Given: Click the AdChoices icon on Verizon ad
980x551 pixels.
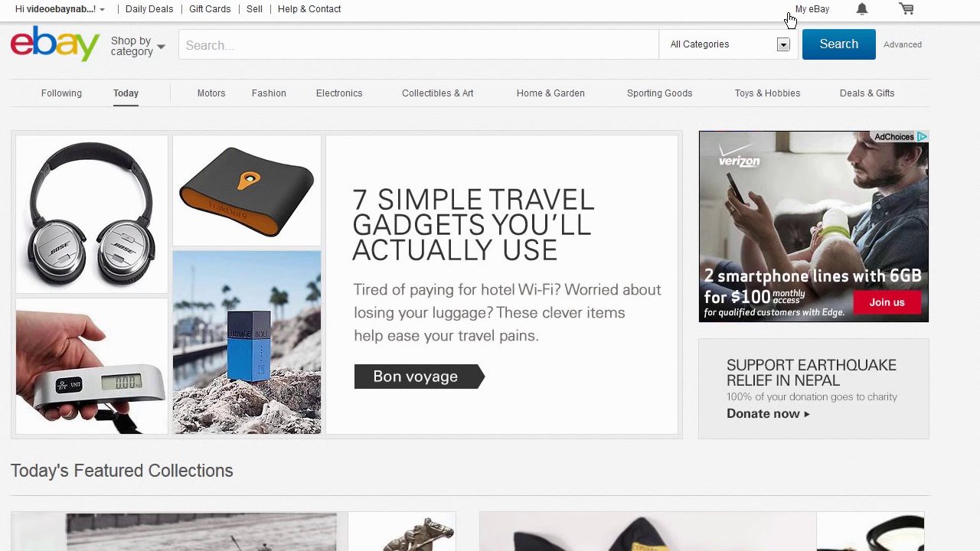Looking at the screenshot, I should pos(922,137).
